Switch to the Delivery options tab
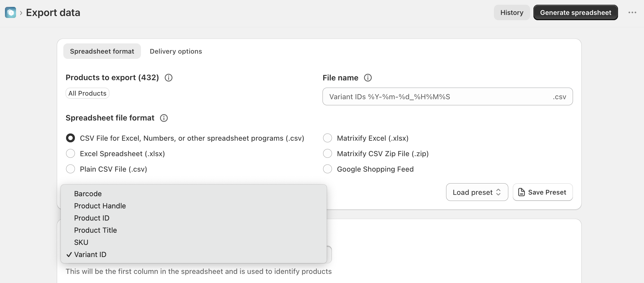 coord(176,51)
